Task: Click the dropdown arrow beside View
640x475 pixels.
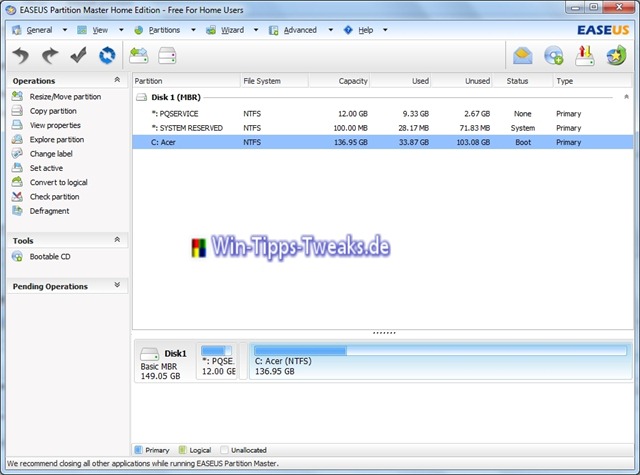Action: [x=121, y=30]
